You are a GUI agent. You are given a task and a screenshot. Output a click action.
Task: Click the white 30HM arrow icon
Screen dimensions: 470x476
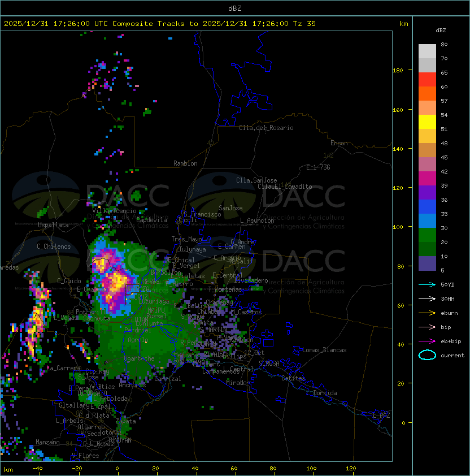pos(427,298)
